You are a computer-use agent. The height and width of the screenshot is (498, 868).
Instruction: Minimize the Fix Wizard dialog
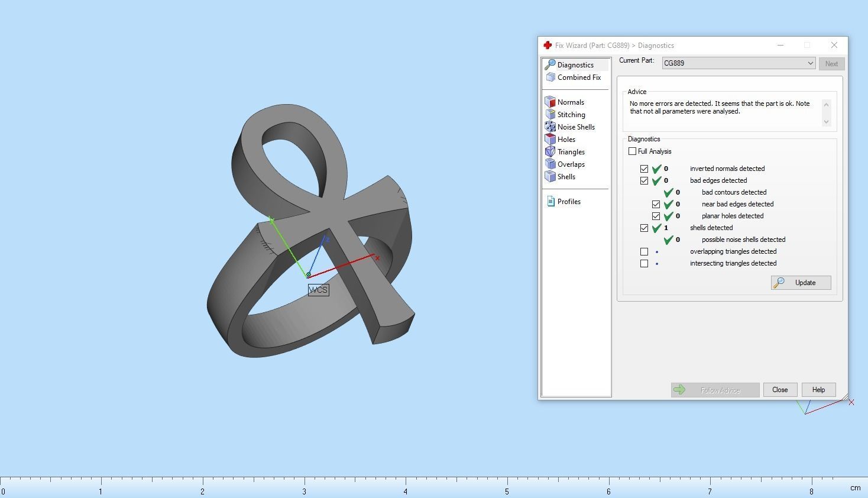(780, 46)
